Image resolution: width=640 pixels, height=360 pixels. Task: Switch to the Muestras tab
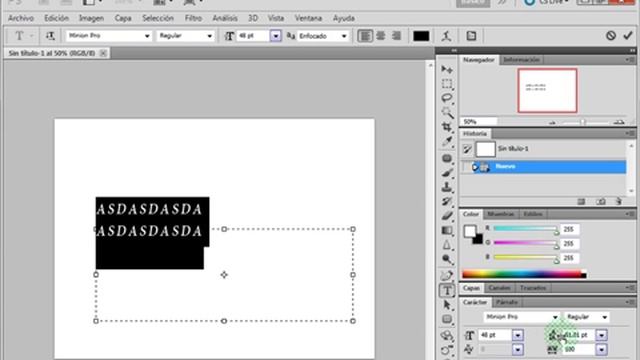(x=501, y=214)
